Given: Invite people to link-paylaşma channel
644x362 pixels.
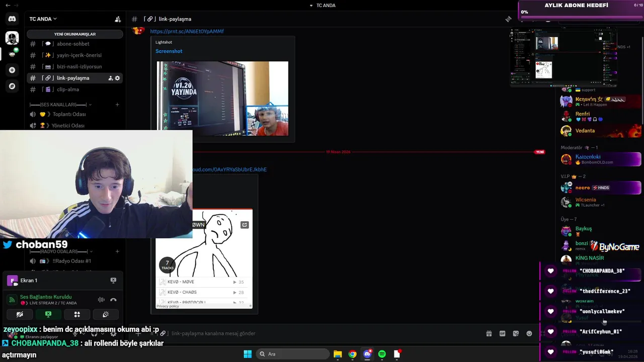Looking at the screenshot, I should click(x=111, y=78).
